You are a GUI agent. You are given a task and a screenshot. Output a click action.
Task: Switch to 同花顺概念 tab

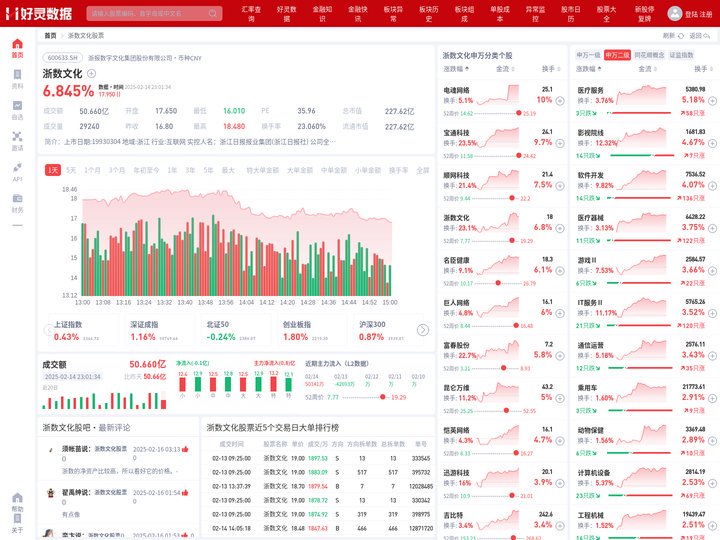tap(649, 55)
